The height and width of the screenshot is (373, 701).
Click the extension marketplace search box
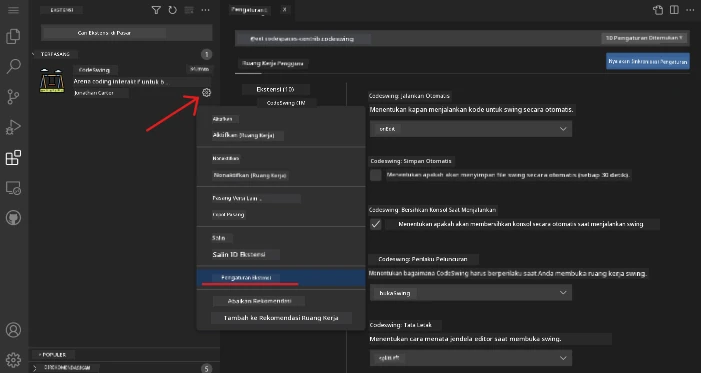(x=127, y=33)
